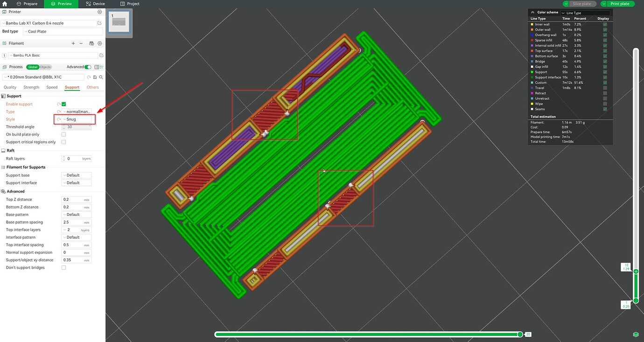Switch to the Device tab
Screen dimensions: 644x342
(x=95, y=4)
